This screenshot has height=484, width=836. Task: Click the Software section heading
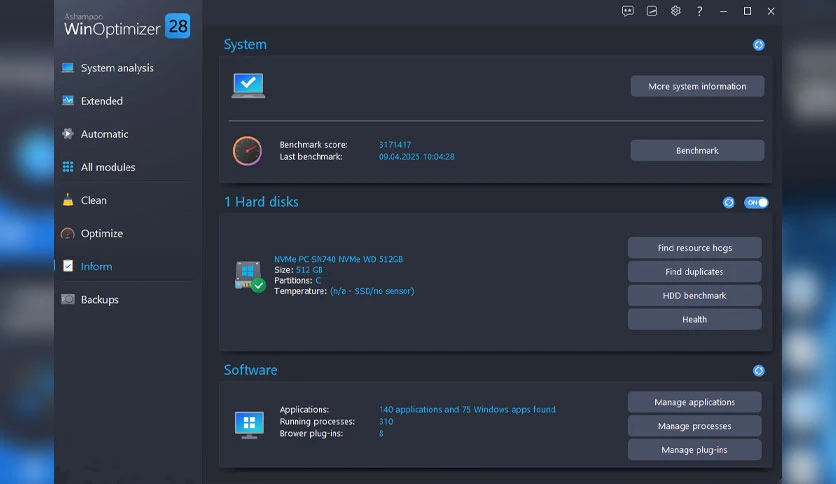click(x=251, y=370)
